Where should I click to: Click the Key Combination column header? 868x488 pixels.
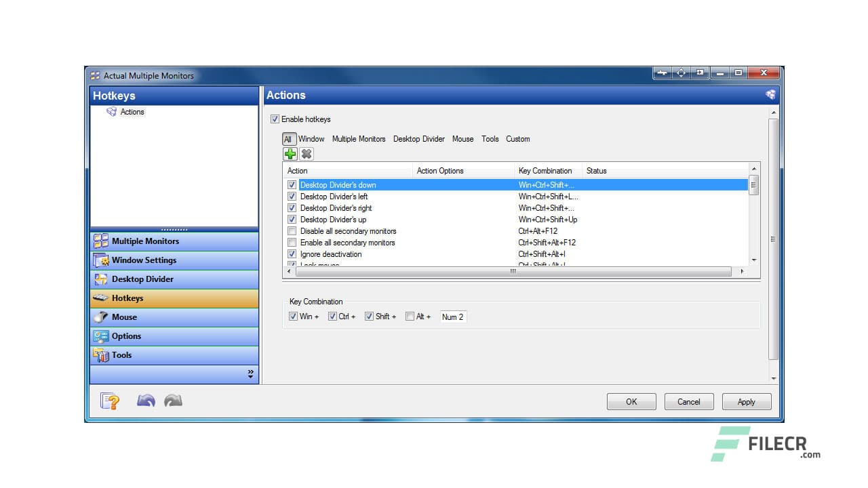[549, 171]
